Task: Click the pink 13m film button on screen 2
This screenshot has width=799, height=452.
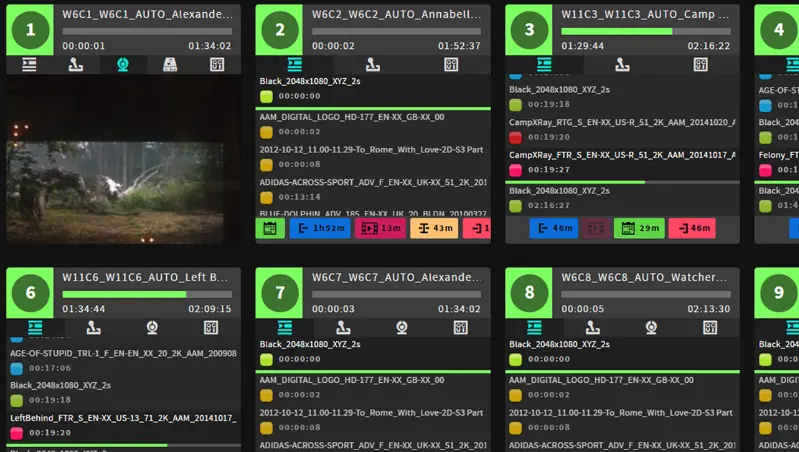Action: [x=381, y=229]
